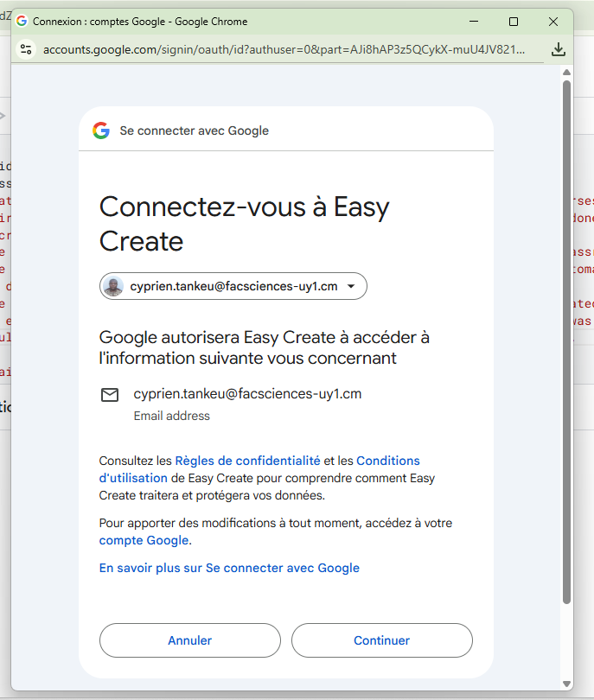Open En savoir plus sur Se connecter avec Google

point(229,568)
